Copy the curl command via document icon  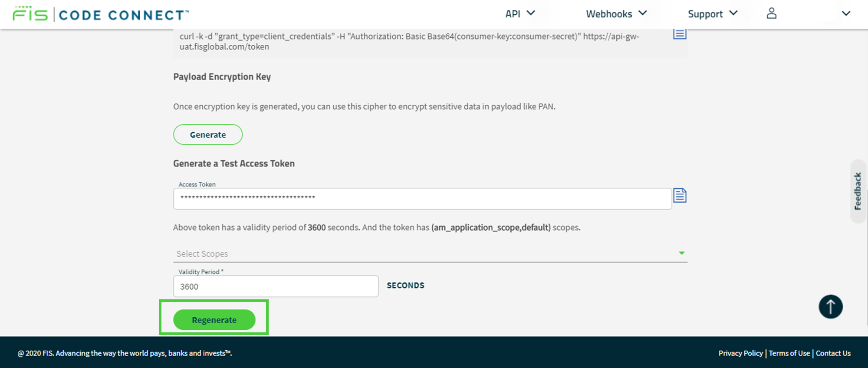680,34
